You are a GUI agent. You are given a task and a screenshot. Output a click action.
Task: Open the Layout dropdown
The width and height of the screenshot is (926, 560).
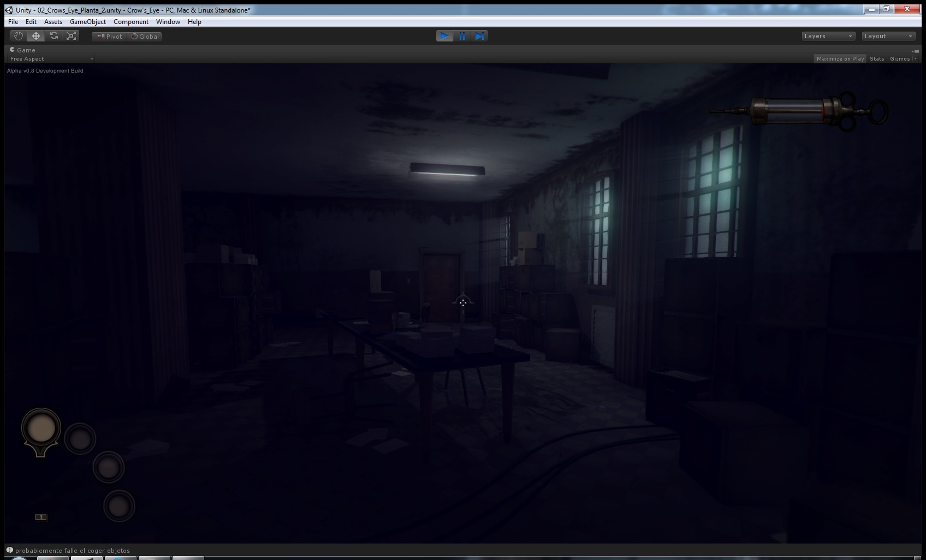(x=888, y=36)
